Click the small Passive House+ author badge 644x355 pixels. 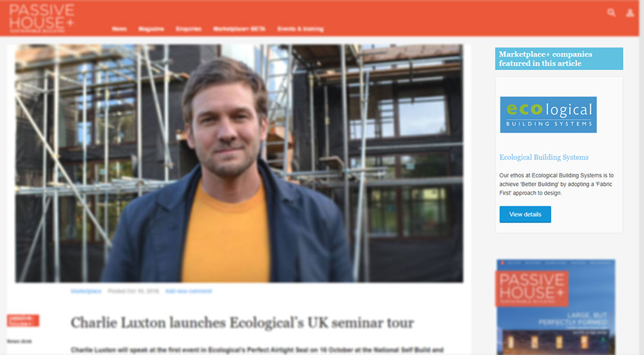(23, 320)
